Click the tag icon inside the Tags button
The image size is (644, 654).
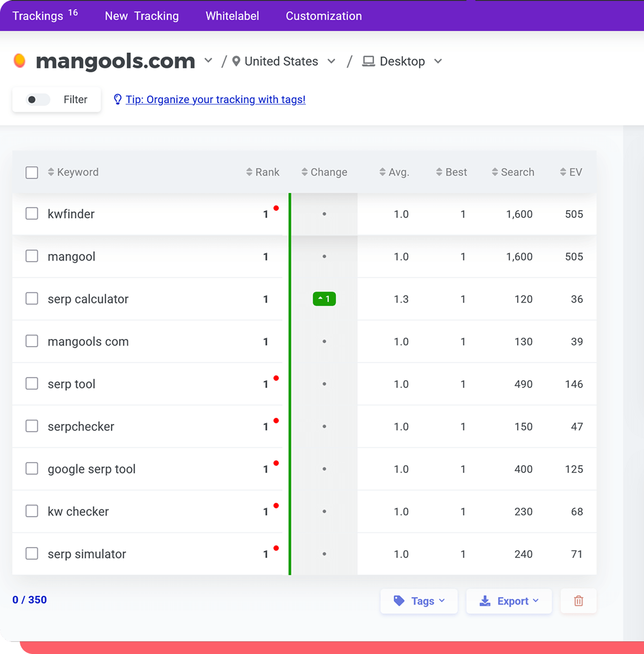[399, 601]
